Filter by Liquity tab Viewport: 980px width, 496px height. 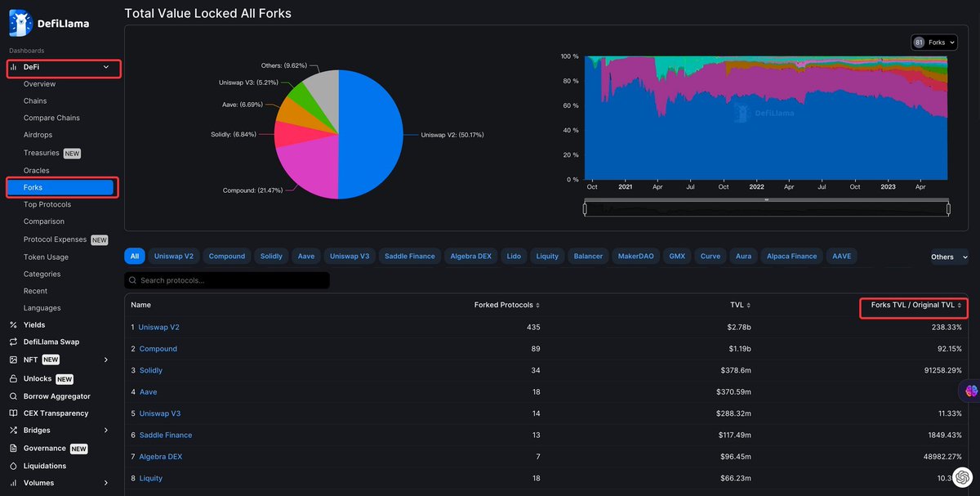[x=547, y=256]
